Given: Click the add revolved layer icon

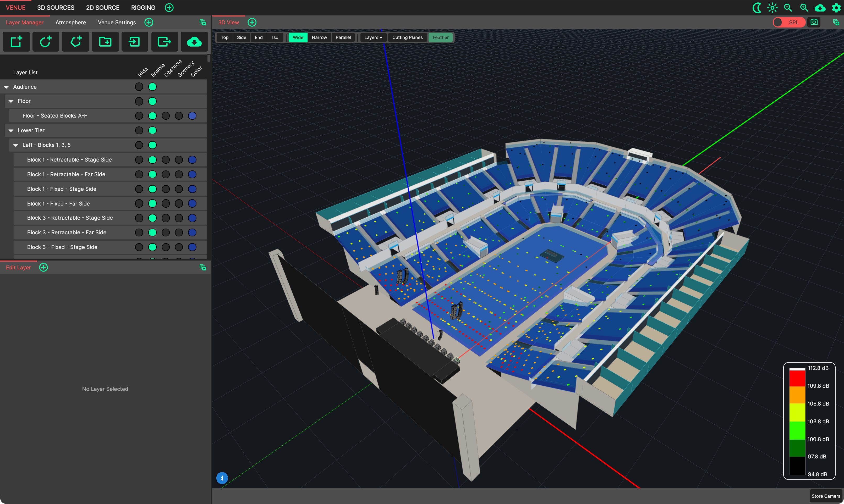Looking at the screenshot, I should pos(46,42).
